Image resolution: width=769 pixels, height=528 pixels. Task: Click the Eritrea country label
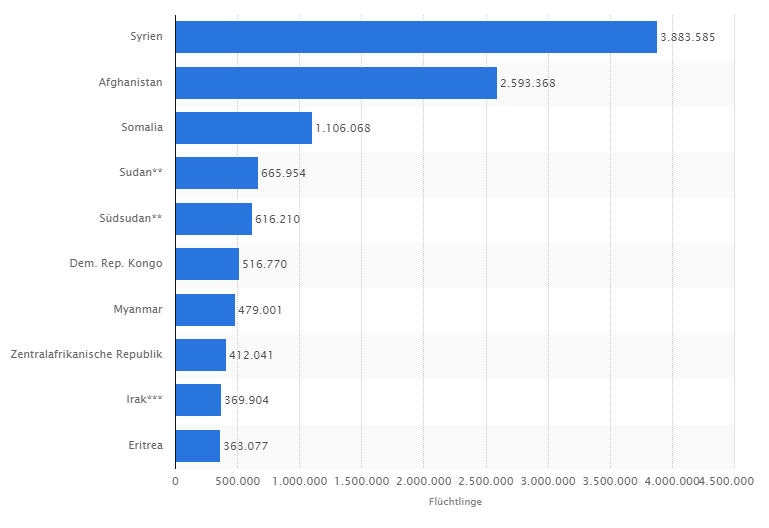pos(146,445)
